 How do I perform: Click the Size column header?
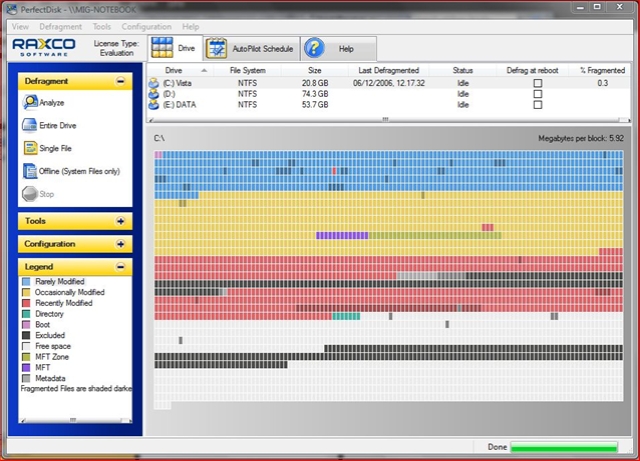coord(315,70)
